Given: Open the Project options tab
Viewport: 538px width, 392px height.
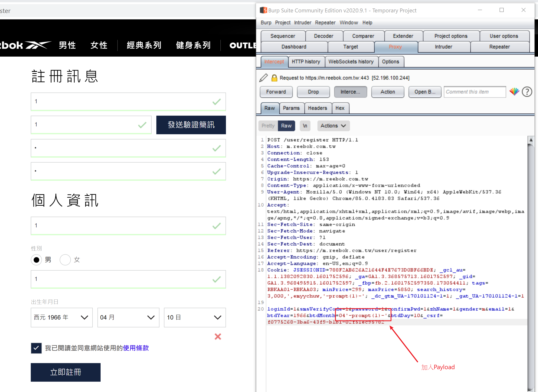Looking at the screenshot, I should coord(451,36).
